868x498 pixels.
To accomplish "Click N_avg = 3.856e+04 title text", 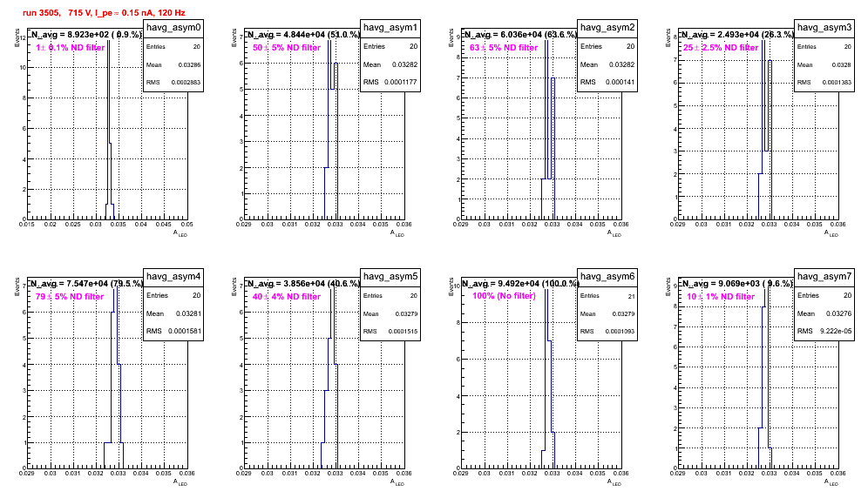I will click(303, 283).
